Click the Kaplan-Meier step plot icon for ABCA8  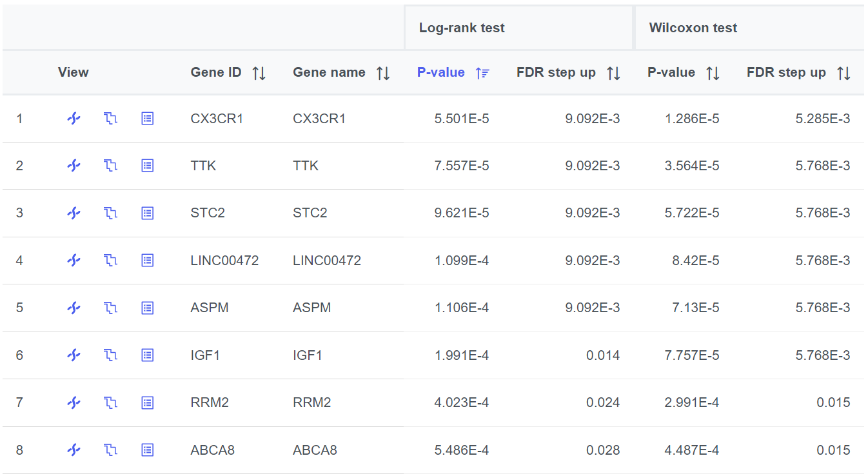click(111, 450)
